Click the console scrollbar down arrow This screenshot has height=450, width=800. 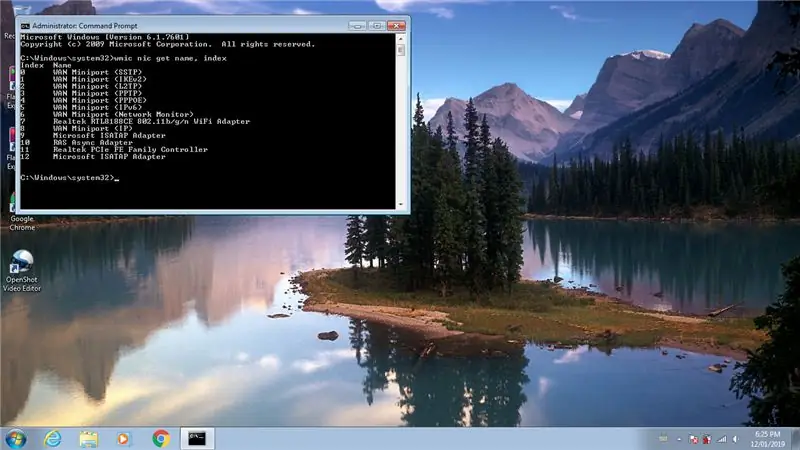point(401,205)
